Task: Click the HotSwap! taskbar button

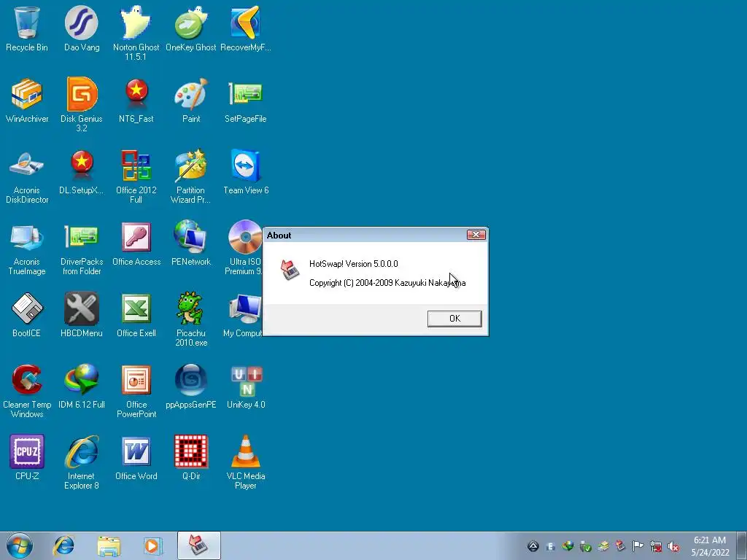Action: click(x=199, y=545)
